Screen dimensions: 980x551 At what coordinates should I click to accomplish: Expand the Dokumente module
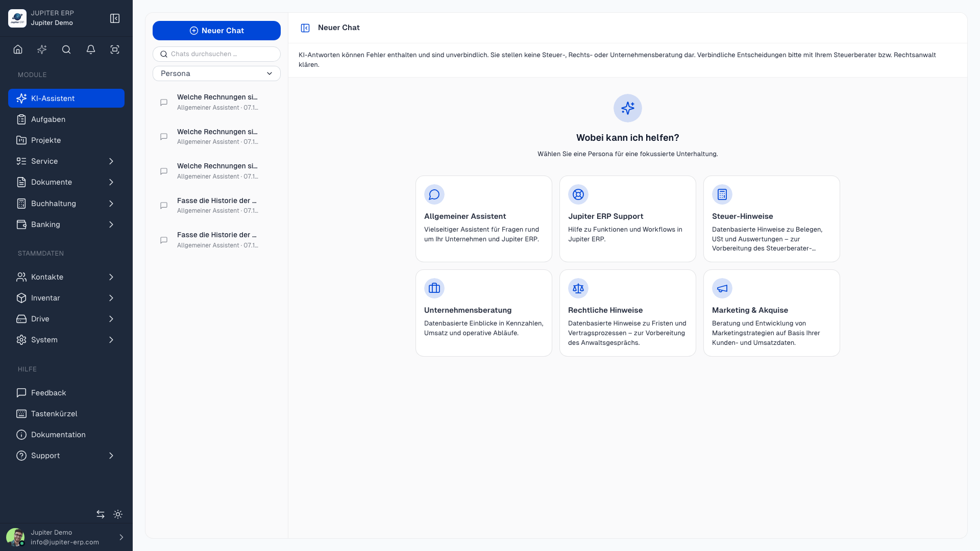66,182
